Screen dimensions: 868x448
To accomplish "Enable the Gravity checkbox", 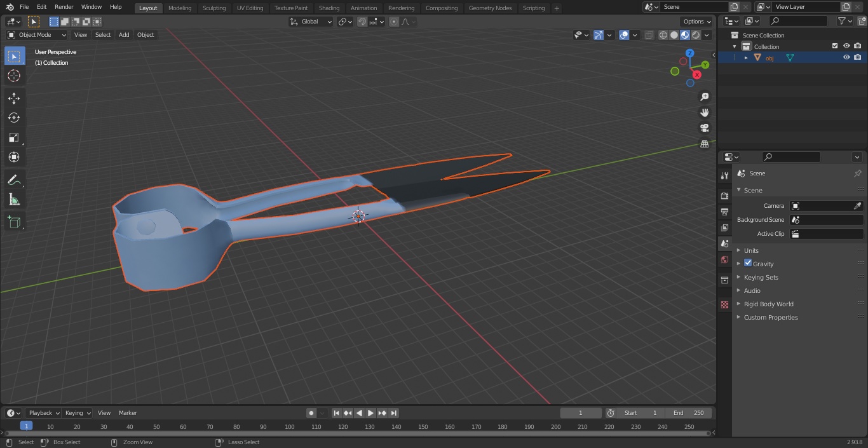I will (748, 263).
